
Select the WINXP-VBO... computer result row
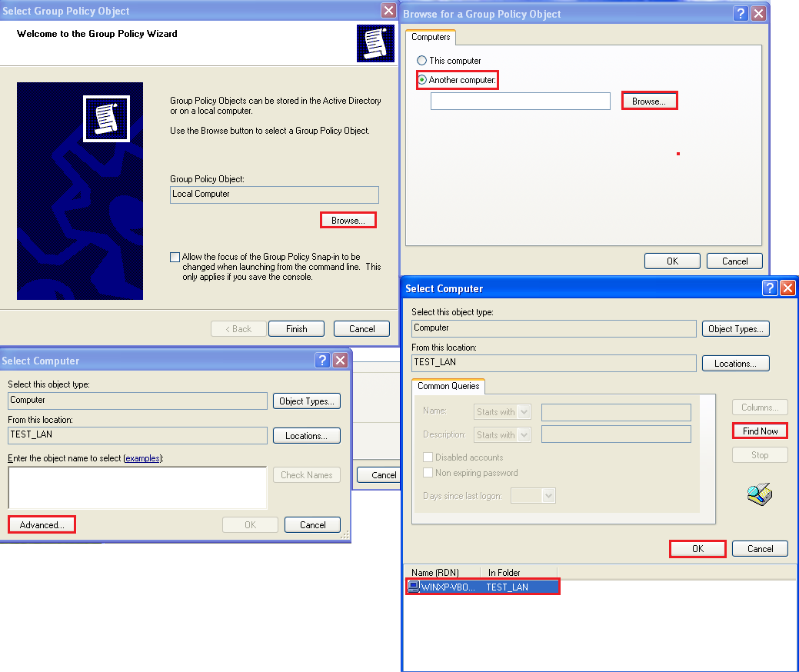[483, 587]
